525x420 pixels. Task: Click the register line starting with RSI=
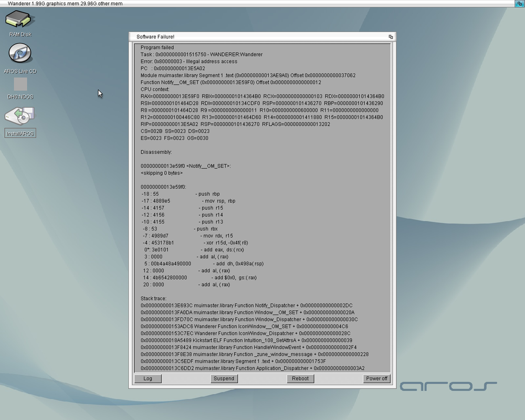262,103
